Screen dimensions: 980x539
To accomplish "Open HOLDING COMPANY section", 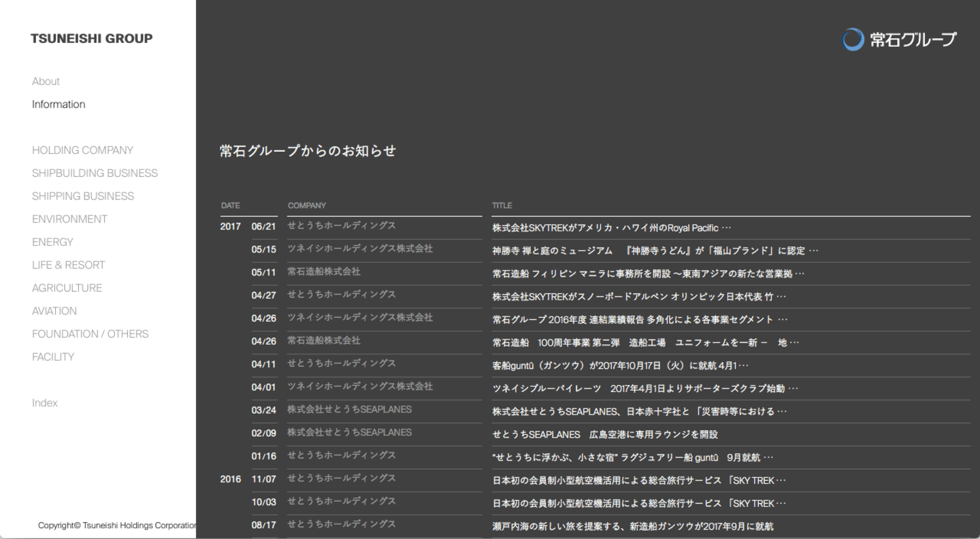I will coord(82,150).
